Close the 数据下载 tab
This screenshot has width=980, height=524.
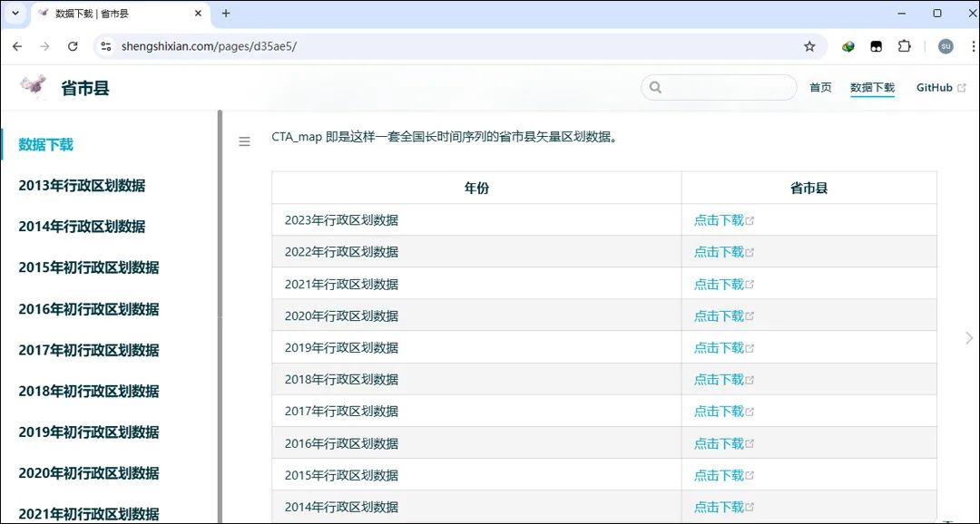(x=198, y=13)
